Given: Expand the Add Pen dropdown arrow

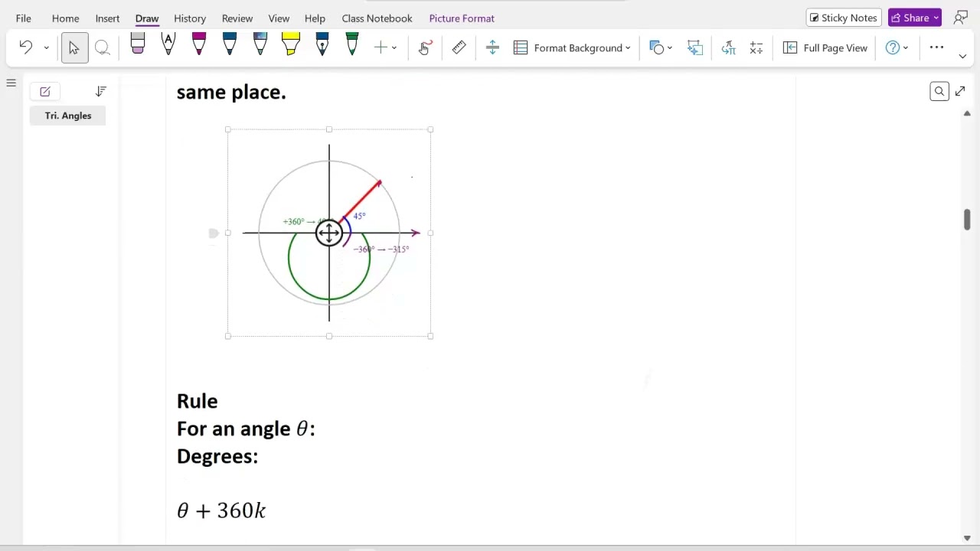Looking at the screenshot, I should pos(394,48).
